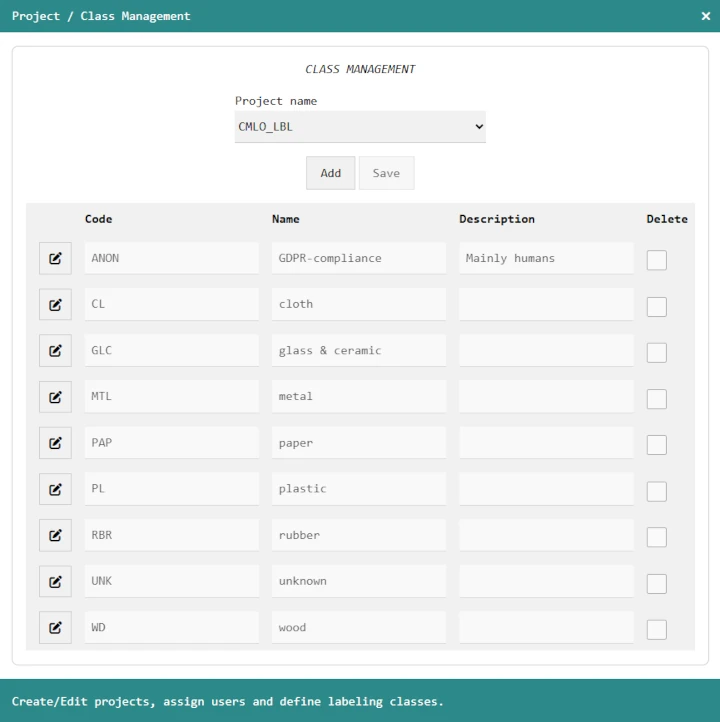Click the rubber name field
Screen dimensions: 720x722
(x=359, y=535)
